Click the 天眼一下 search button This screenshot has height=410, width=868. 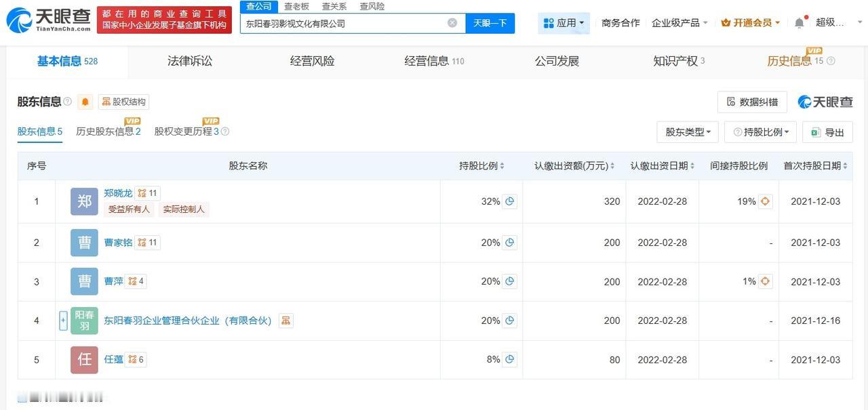(490, 23)
